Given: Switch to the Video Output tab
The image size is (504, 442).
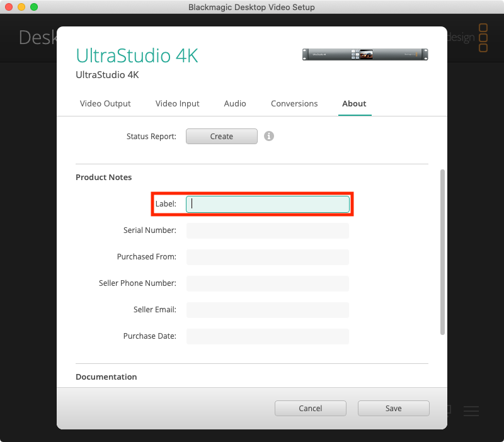Looking at the screenshot, I should click(x=105, y=103).
